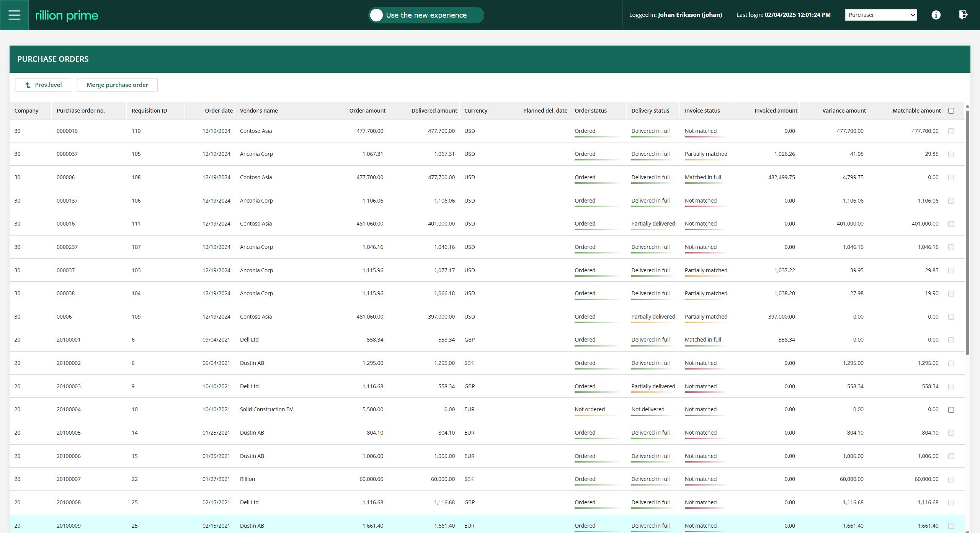Image resolution: width=980 pixels, height=533 pixels.
Task: Click the logout icon
Action: tap(963, 15)
